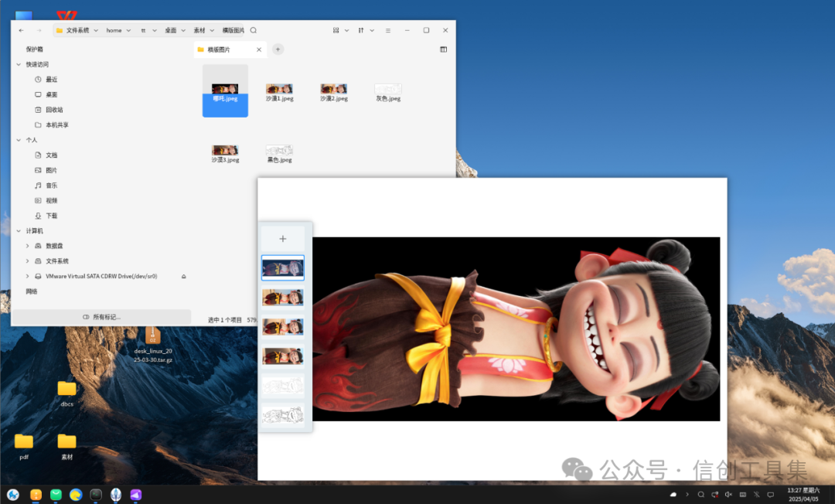
Task: Select the file 沙漠1.jpeg
Action: (280, 92)
